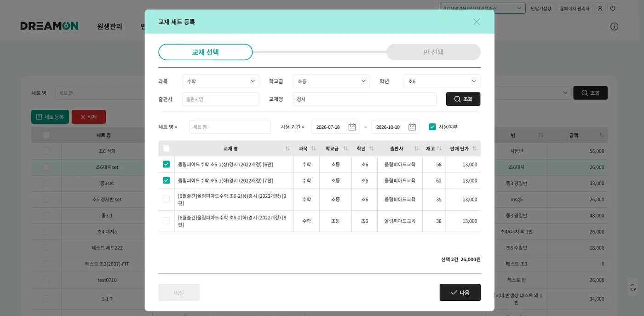
Task: Focus the 세트 명 input in dialog
Action: point(230,127)
